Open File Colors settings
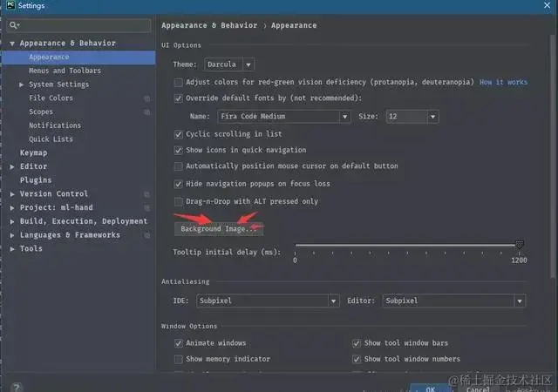This screenshot has width=558, height=392. 51,98
